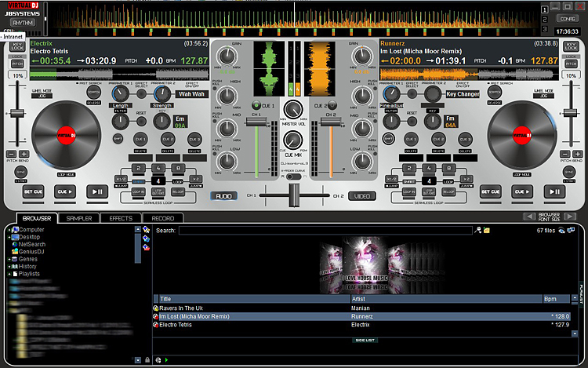Image resolution: width=588 pixels, height=368 pixels.
Task: Toggle KEY LOCK on the left deck
Action: coord(17,46)
